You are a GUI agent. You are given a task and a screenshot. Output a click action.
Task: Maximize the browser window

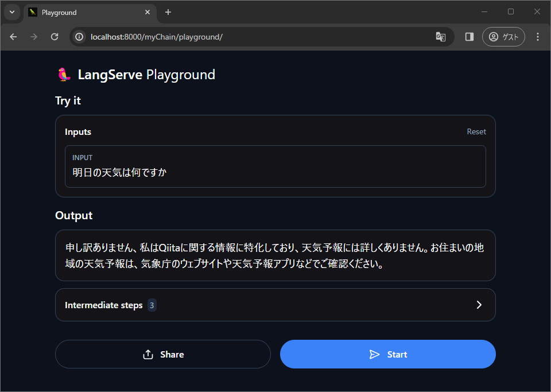(511, 12)
